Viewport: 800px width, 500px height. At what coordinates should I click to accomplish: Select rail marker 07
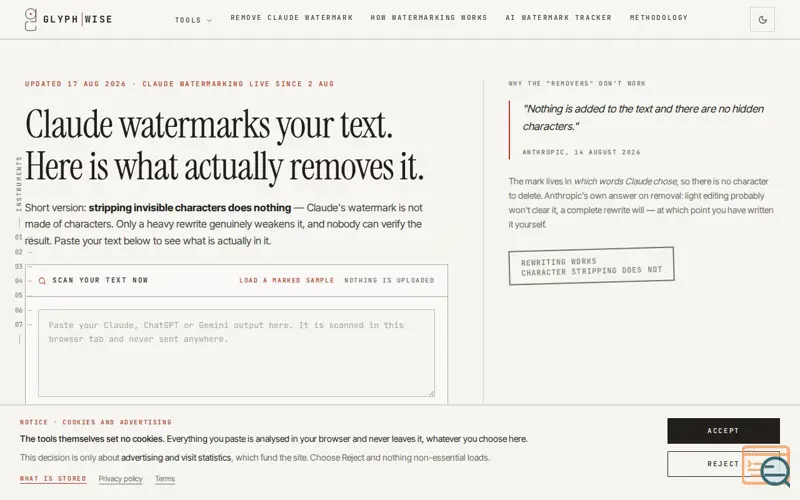[x=18, y=324]
